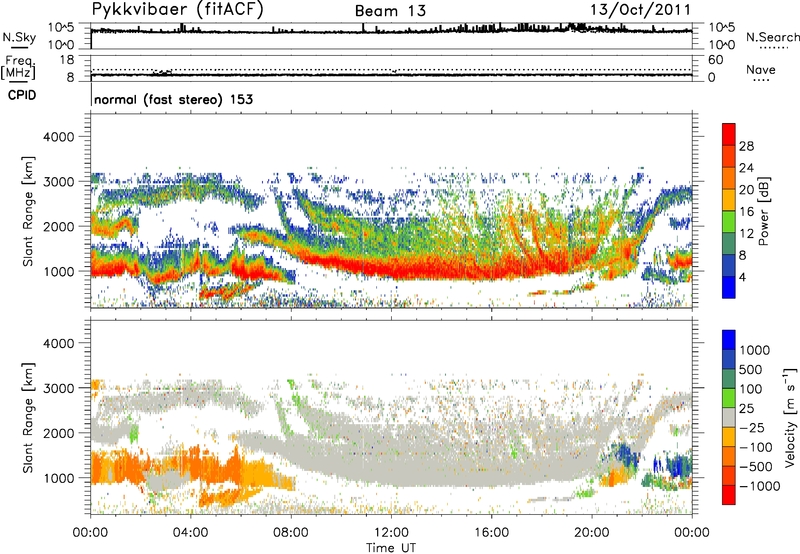Click the "20:00" time tick label
Image resolution: width=800 pixels, height=554 pixels.
[592, 533]
